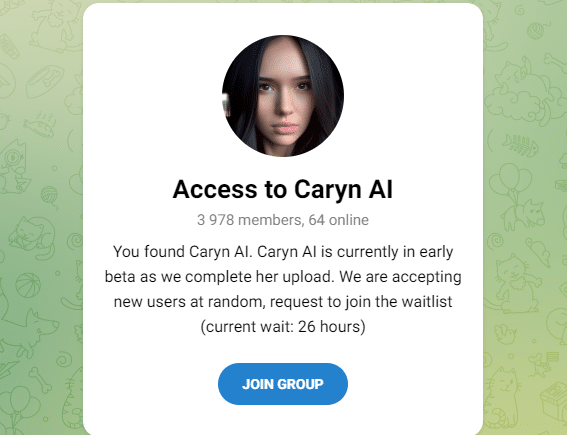The height and width of the screenshot is (435, 567).
Task: Click the winking cat doodle at bottom right
Action: (x=504, y=396)
